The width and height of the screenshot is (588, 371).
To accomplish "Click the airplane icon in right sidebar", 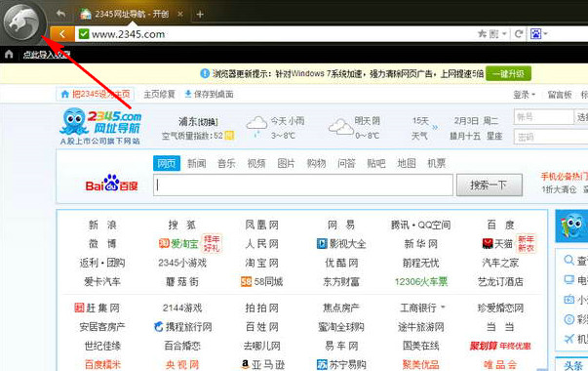I will coord(569,339).
